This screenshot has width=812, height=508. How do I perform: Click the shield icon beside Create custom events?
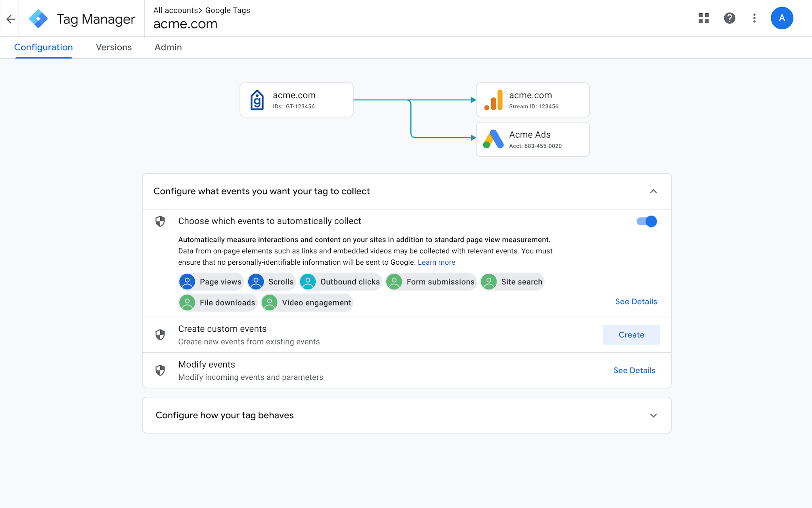tap(160, 335)
